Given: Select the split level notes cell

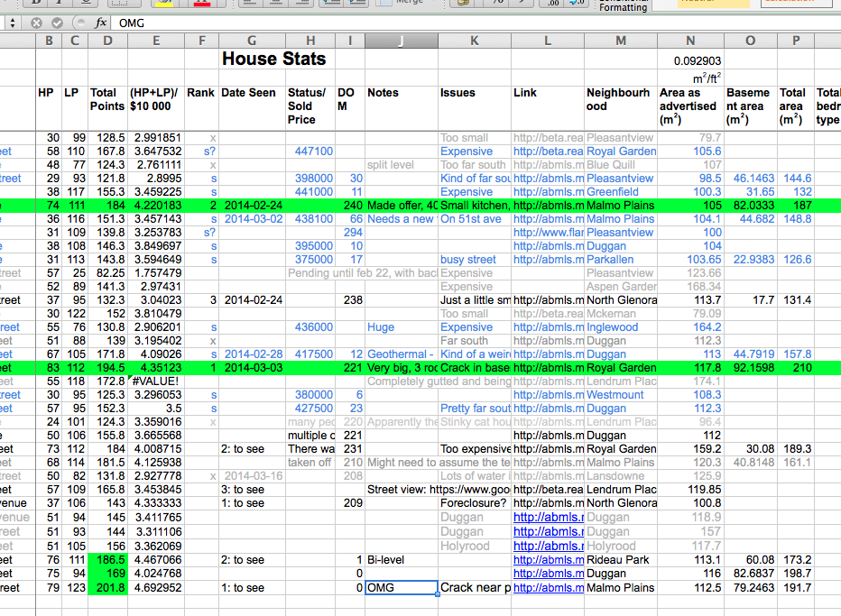Looking at the screenshot, I should coord(402,164).
